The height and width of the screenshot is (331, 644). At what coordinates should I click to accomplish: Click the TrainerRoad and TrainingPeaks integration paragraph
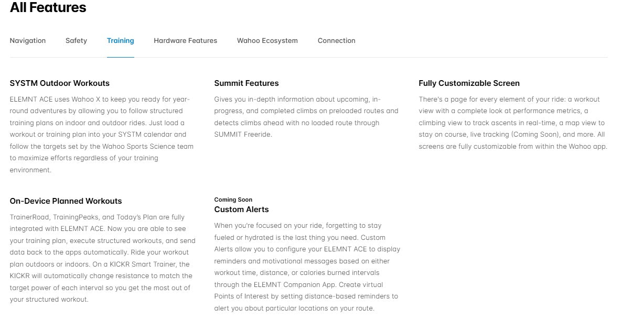(101, 258)
